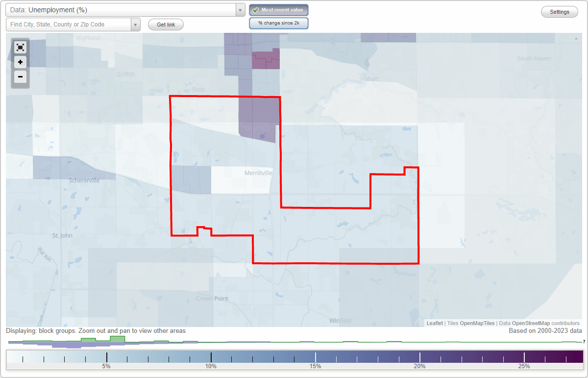Zoom out using the minus map button

[20, 77]
